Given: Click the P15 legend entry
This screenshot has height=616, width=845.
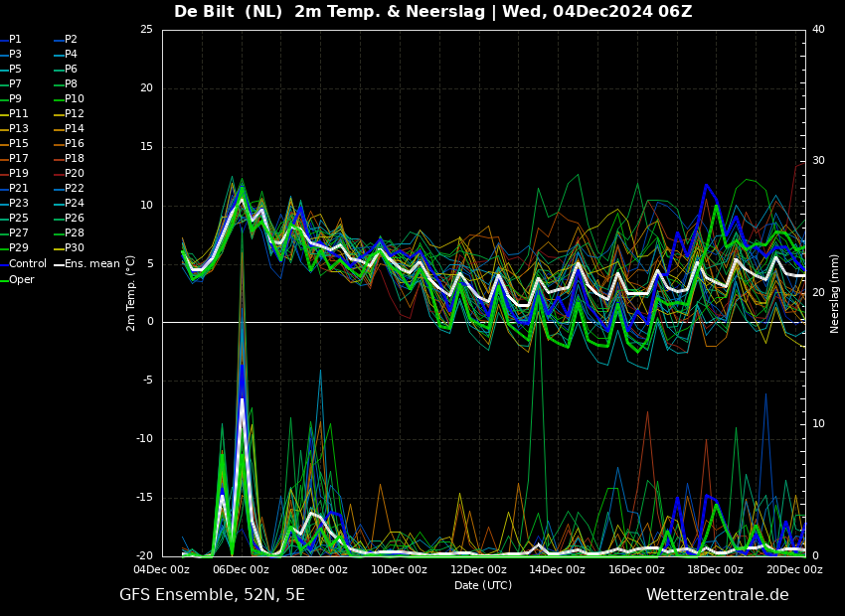Looking at the screenshot, I should tap(19, 144).
